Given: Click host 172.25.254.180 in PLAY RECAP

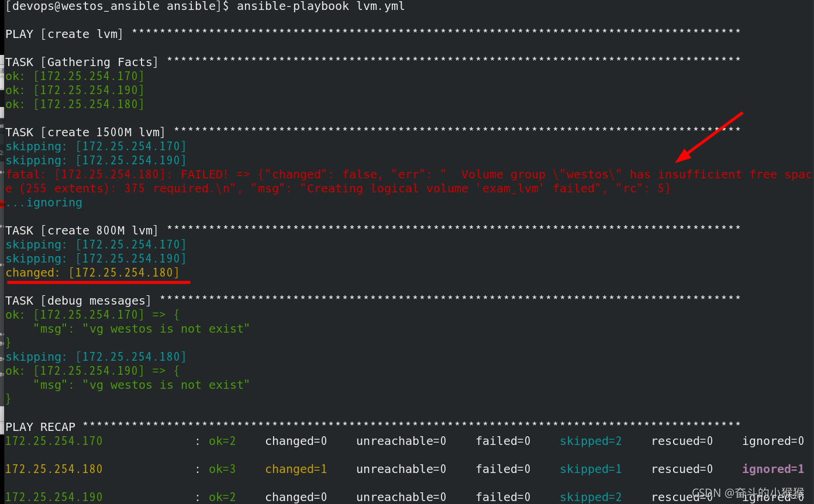Looking at the screenshot, I should pyautogui.click(x=54, y=470).
